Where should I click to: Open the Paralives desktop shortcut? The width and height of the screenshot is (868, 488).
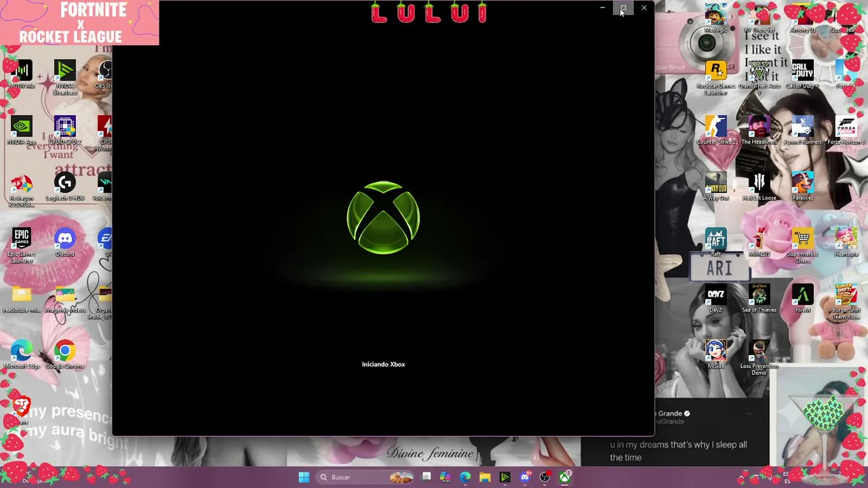[802, 187]
